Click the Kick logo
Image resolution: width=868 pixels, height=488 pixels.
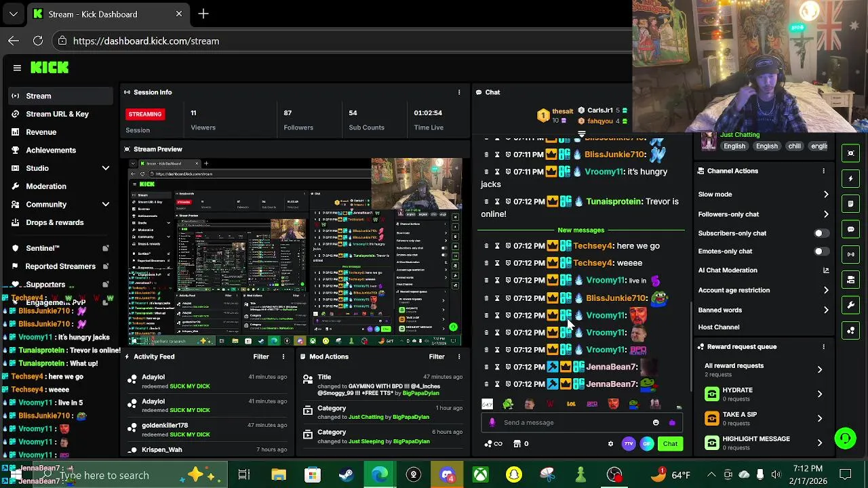click(x=50, y=68)
